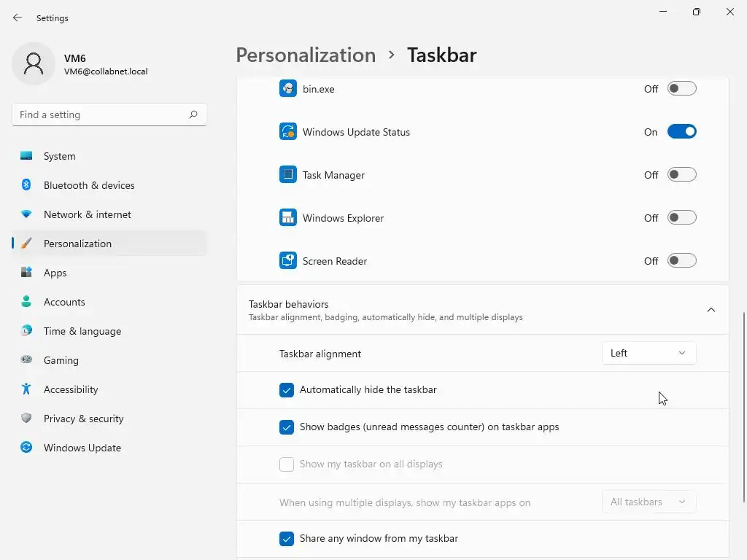Image resolution: width=747 pixels, height=560 pixels.
Task: Enable the Task Manager toggle
Action: coord(682,174)
